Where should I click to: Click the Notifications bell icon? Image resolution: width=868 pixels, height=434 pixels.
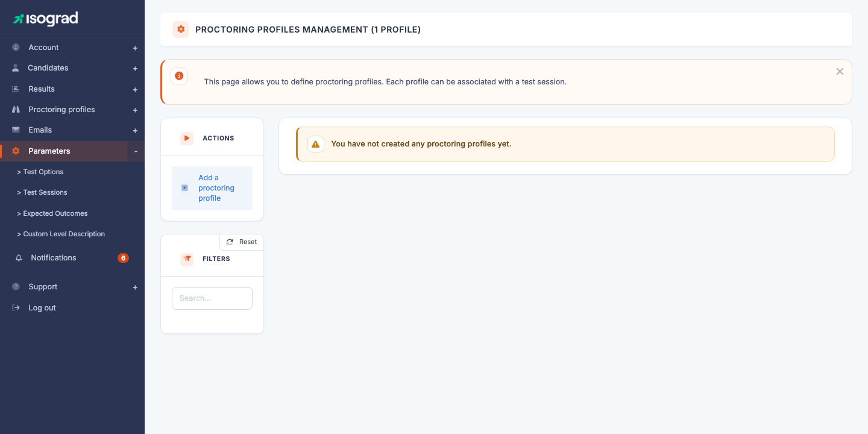19,257
